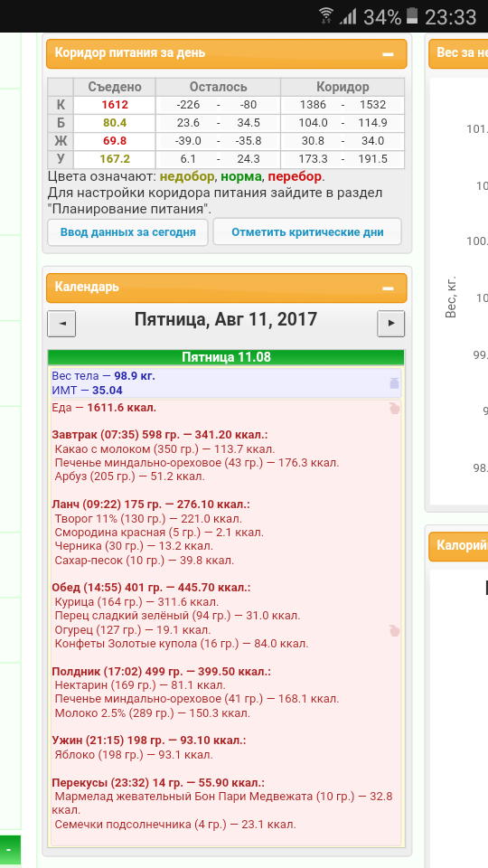Viewport: 488px width, 868px height.
Task: Click the Какао с молоком entry
Action: click(x=164, y=449)
